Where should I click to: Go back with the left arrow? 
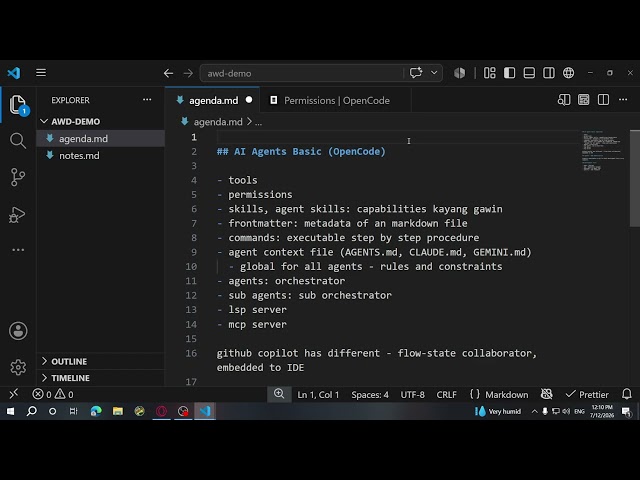(168, 73)
